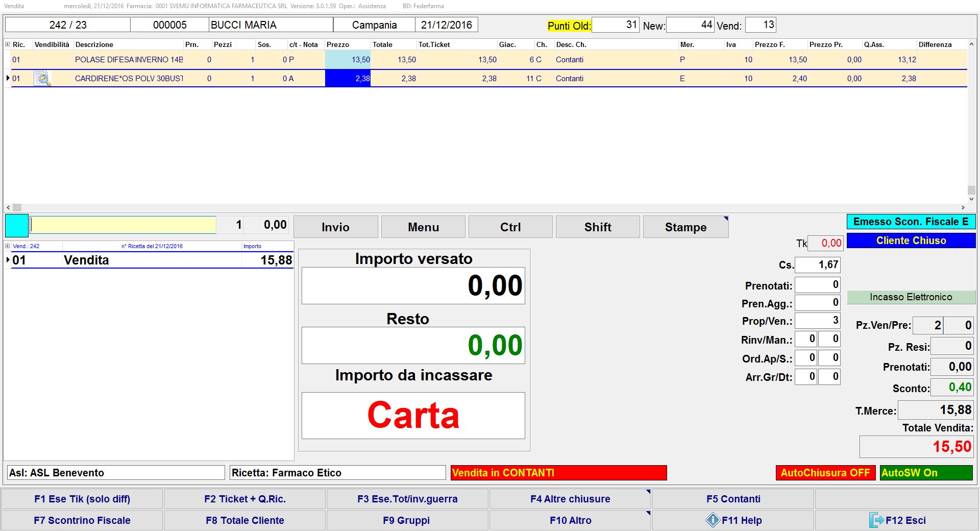Click the row arrow beside 01 Vendita

(8, 260)
